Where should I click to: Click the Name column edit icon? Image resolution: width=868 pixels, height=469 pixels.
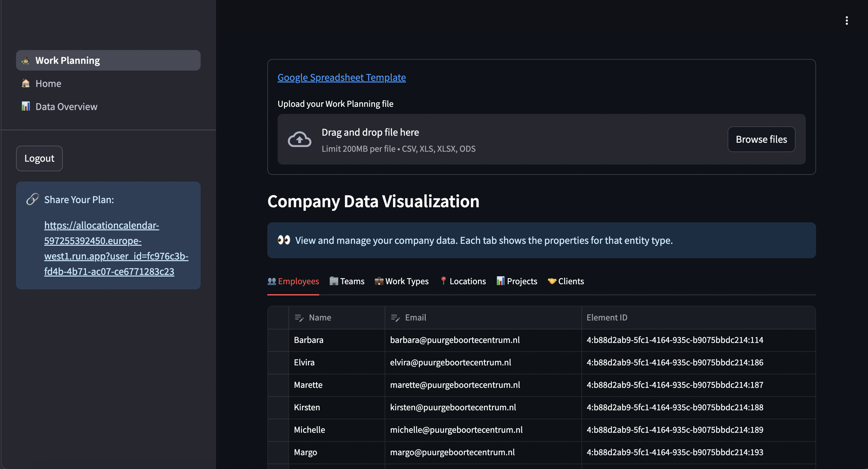pos(299,318)
